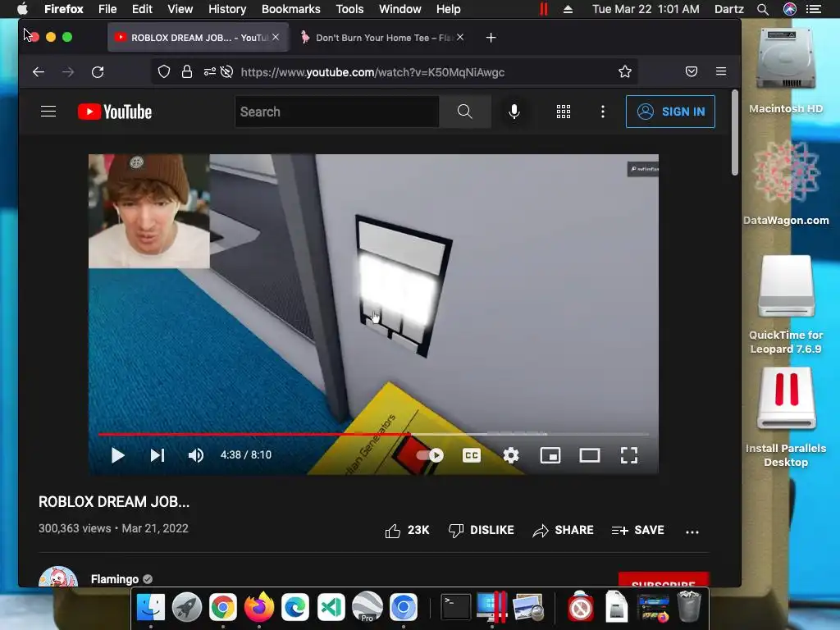Open more actions ellipsis below video
840x630 pixels.
(x=692, y=532)
